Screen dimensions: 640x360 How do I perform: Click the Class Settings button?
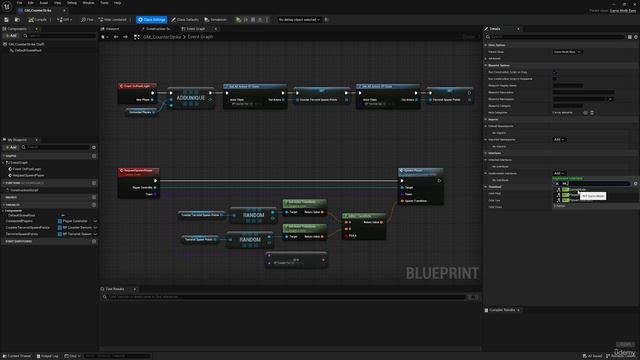point(151,20)
